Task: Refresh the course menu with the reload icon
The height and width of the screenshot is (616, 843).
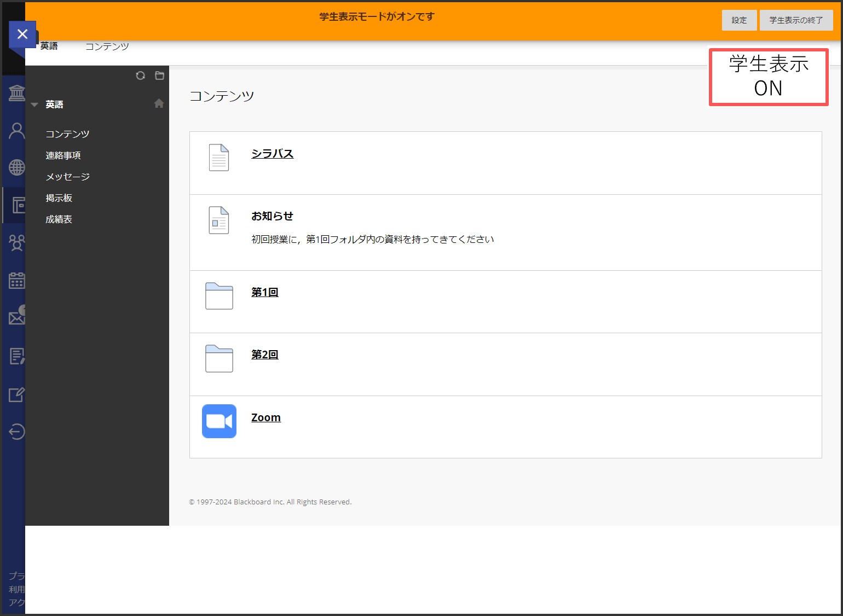Action: (x=141, y=75)
